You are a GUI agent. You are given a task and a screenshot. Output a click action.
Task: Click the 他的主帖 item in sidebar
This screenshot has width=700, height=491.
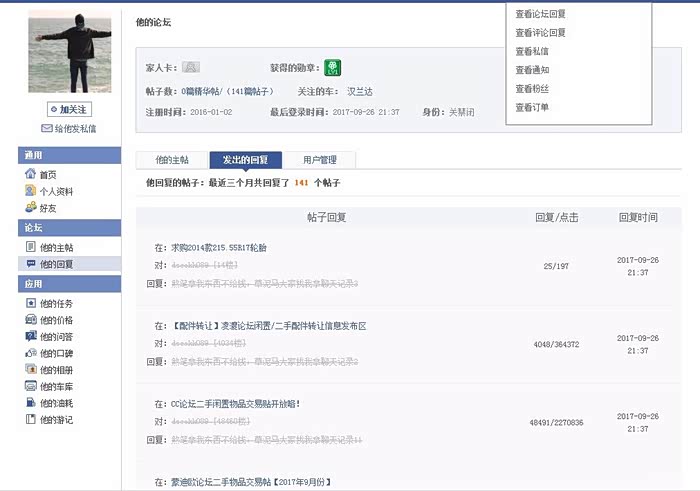pos(56,247)
